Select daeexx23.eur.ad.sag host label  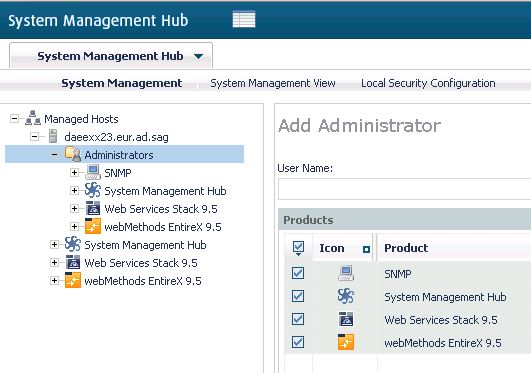click(x=116, y=137)
